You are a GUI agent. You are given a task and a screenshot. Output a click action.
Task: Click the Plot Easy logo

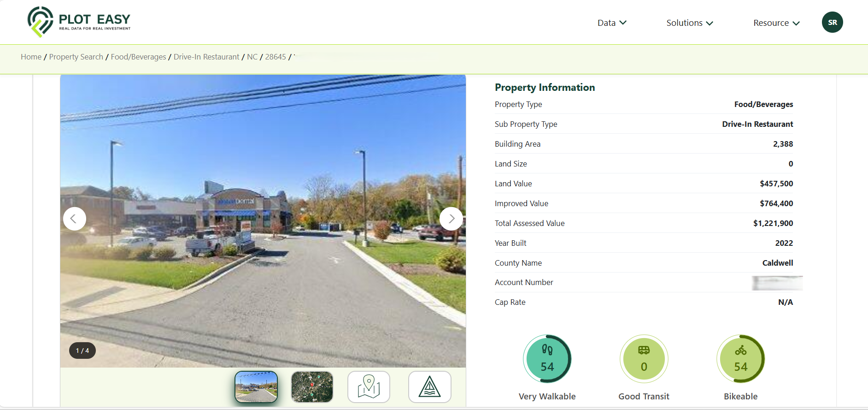79,22
